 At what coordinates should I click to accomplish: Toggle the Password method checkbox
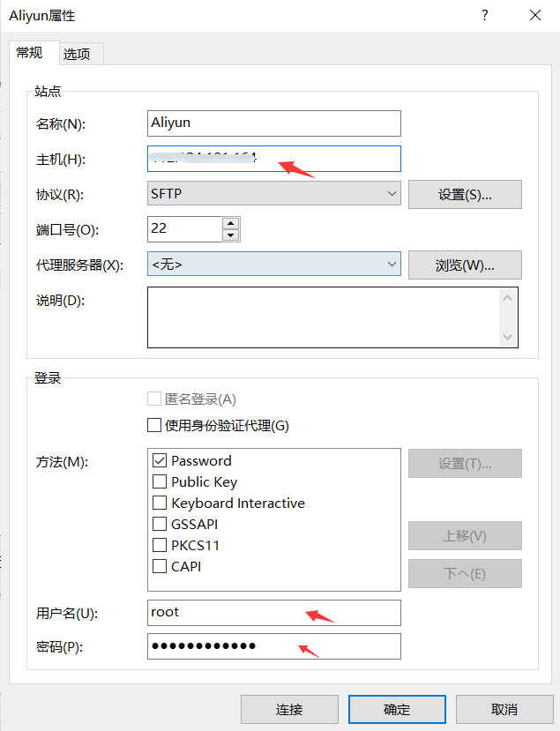click(160, 460)
